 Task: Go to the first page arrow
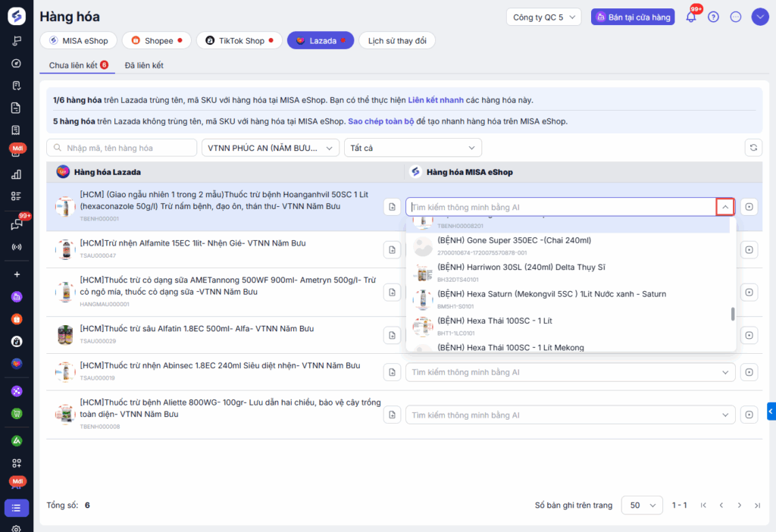coord(703,505)
